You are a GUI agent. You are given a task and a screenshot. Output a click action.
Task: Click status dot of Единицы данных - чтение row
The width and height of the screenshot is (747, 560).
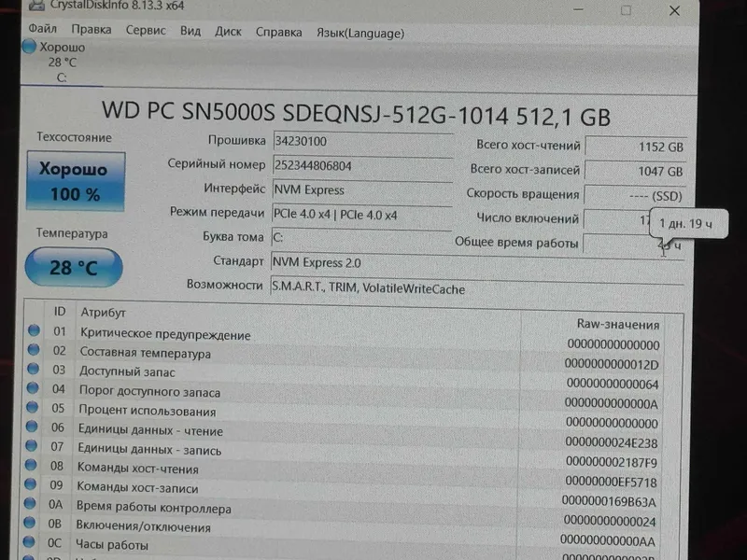(x=32, y=427)
